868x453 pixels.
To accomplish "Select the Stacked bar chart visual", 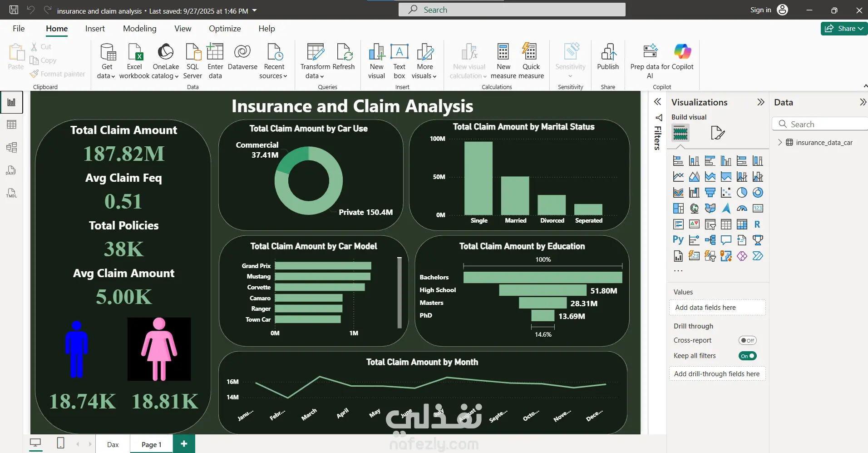I will tap(678, 161).
